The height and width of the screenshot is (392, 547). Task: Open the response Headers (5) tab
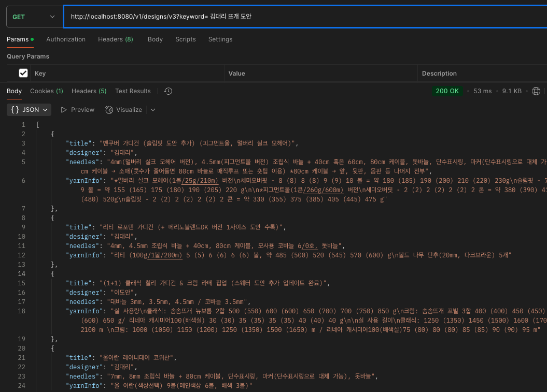coord(89,91)
